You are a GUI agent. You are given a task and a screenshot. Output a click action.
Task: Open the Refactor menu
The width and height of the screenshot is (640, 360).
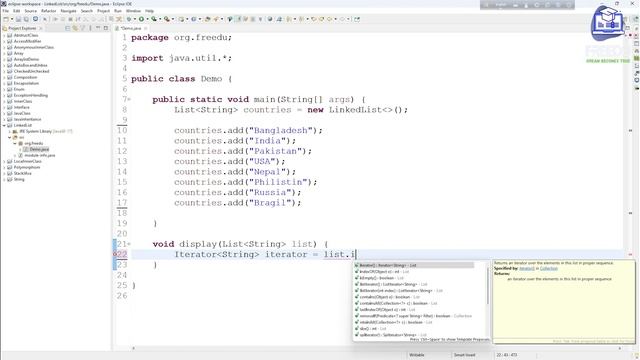coord(48,11)
